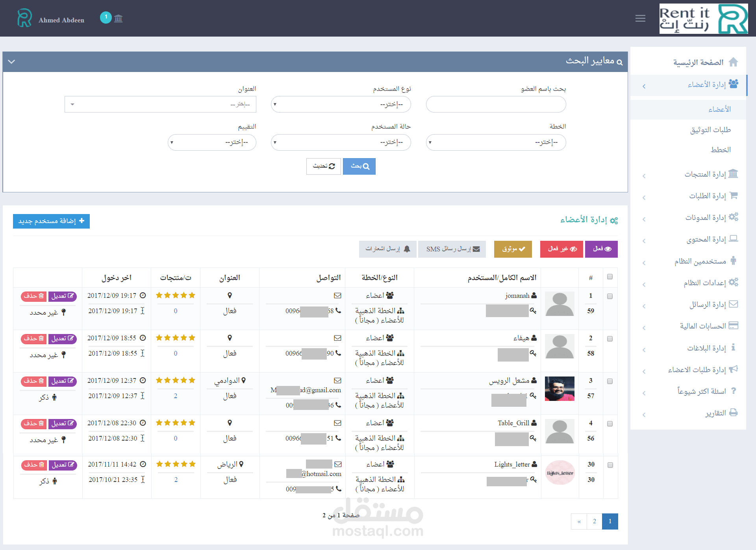This screenshot has width=756, height=550.
Task: Click إضافة مستخدم جديد button
Action: pyautogui.click(x=51, y=221)
